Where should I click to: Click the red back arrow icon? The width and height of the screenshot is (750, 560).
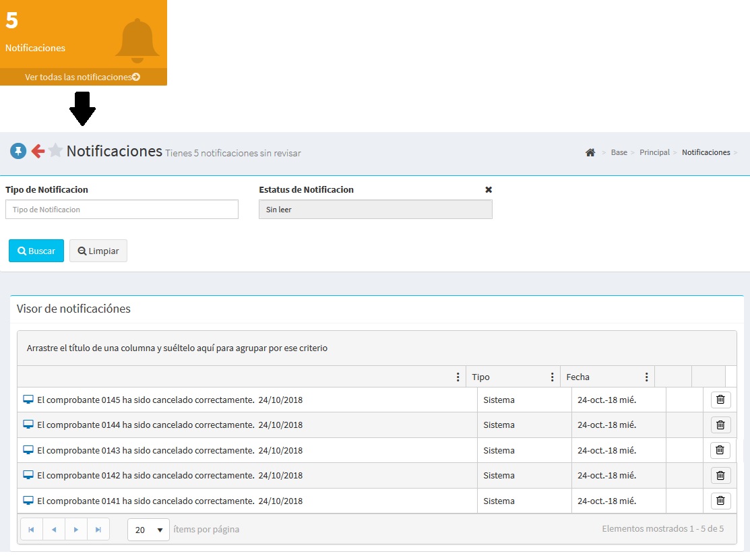(38, 152)
